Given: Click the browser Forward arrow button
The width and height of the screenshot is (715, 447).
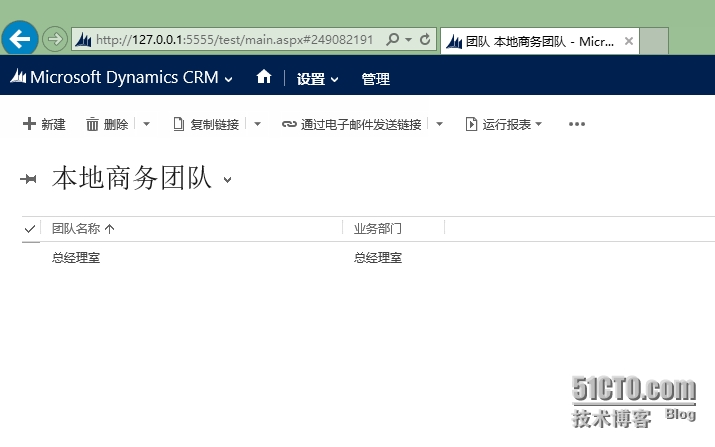Looking at the screenshot, I should tap(55, 39).
